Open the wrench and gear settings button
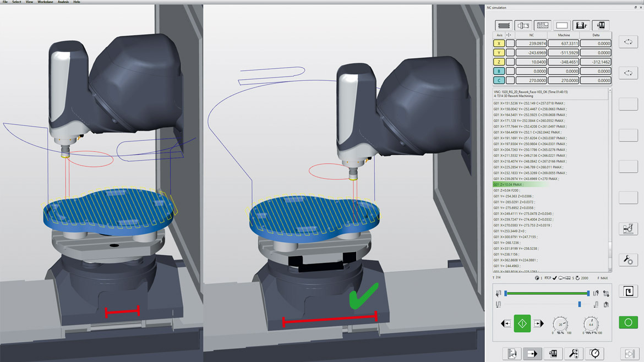Image resolution: width=644 pixels, height=362 pixels. click(x=628, y=260)
